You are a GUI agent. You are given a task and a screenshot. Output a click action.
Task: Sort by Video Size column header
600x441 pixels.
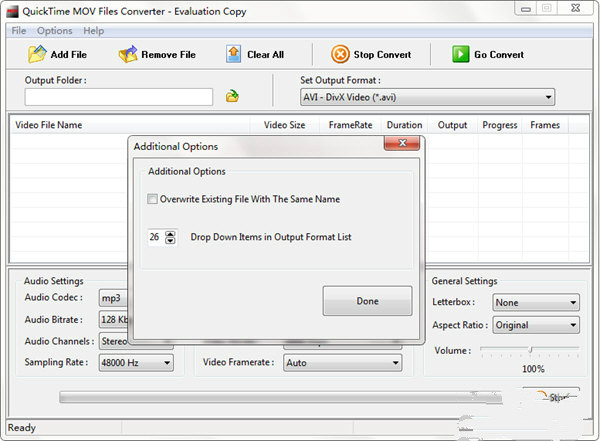[x=284, y=125]
